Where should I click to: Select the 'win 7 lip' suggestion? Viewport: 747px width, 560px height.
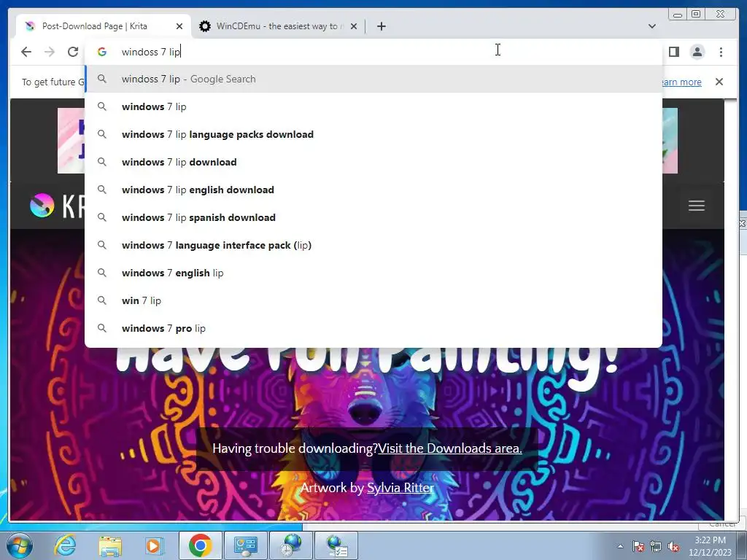click(x=373, y=300)
